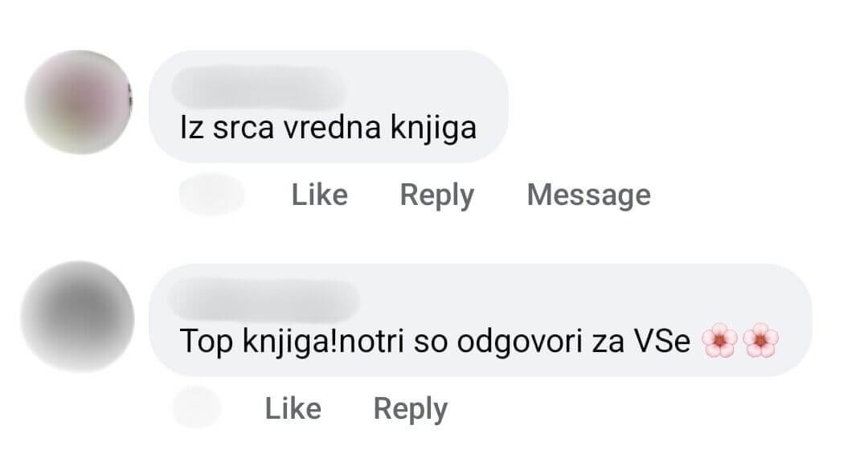868x471 pixels.
Task: Open the second commenter's gray profile picture
Action: [x=77, y=317]
